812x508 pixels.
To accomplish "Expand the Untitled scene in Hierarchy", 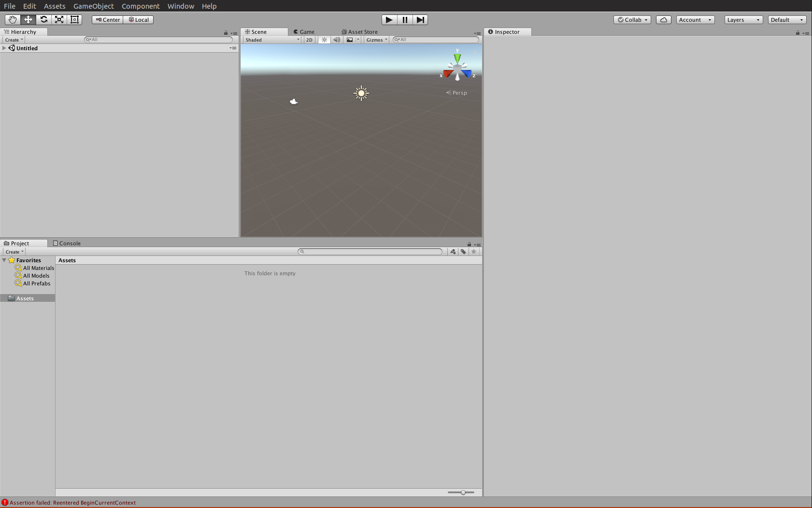I will [4, 48].
